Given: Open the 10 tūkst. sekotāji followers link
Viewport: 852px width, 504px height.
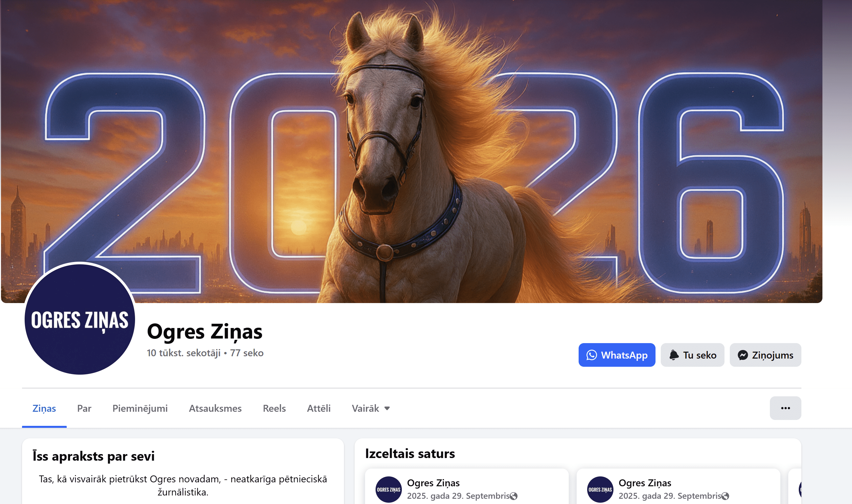Looking at the screenshot, I should [x=184, y=353].
